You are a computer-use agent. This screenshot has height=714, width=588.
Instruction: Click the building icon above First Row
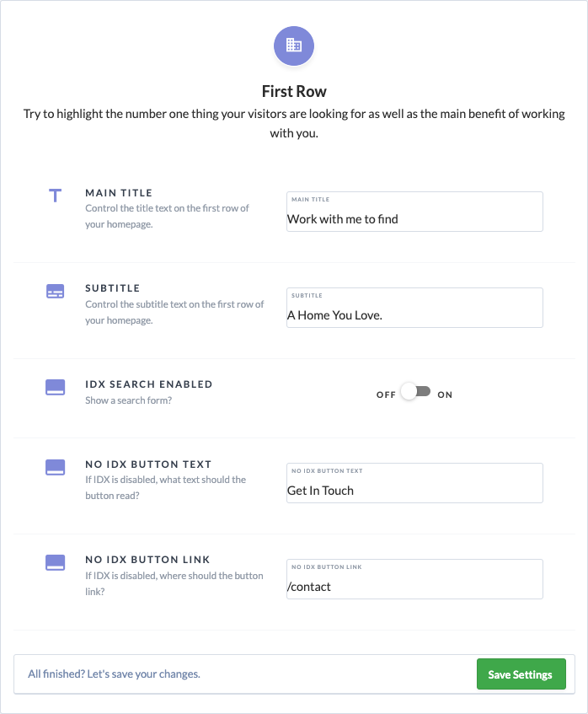pos(293,46)
